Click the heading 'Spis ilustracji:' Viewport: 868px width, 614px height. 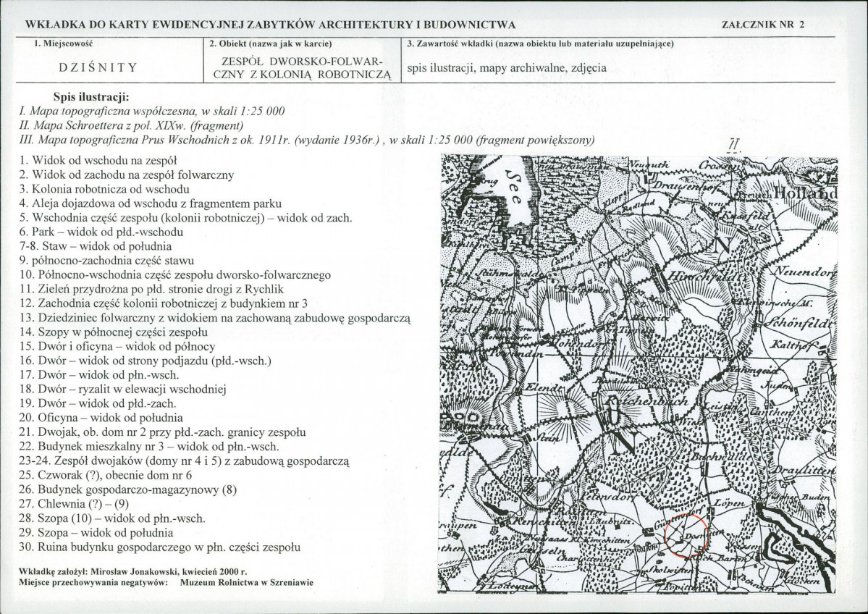coord(91,97)
